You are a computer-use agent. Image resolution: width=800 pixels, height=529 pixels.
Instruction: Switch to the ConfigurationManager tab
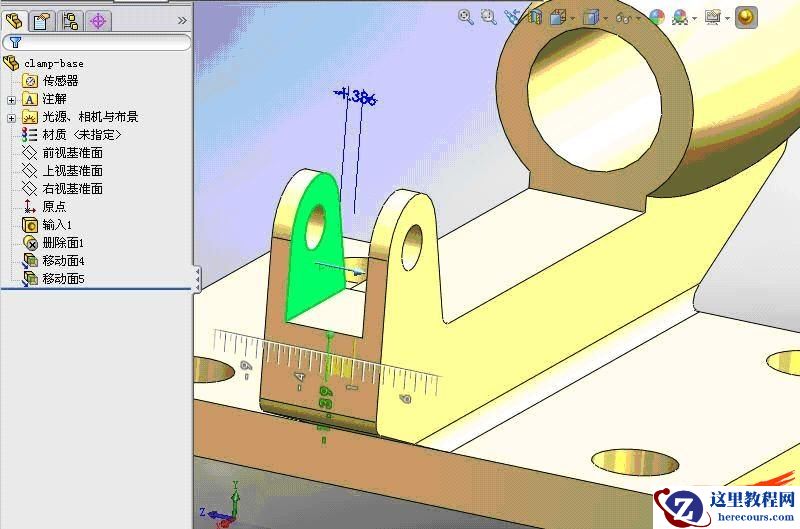(70, 21)
